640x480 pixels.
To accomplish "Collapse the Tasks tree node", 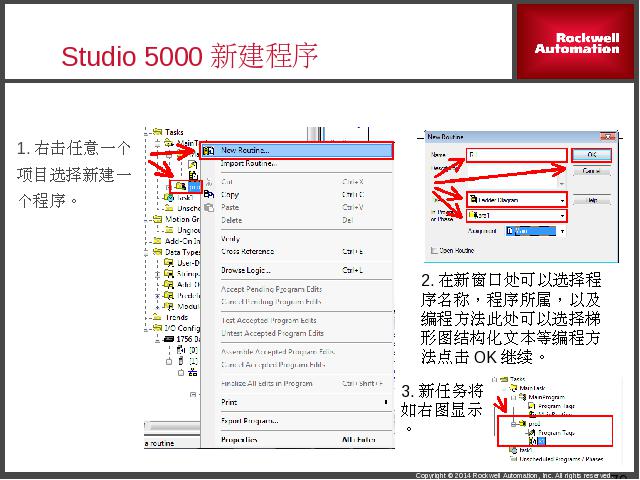I will pos(147,132).
